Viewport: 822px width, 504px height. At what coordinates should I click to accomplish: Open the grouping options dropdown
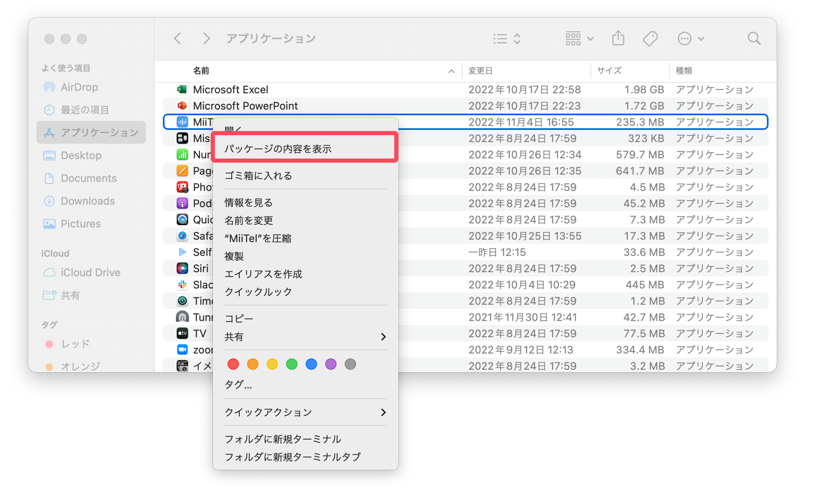[579, 39]
